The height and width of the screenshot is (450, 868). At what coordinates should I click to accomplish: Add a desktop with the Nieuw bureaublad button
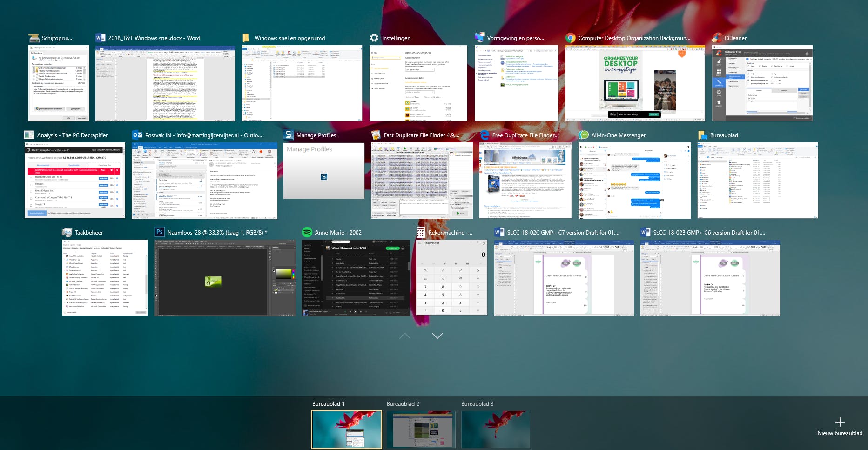(840, 426)
